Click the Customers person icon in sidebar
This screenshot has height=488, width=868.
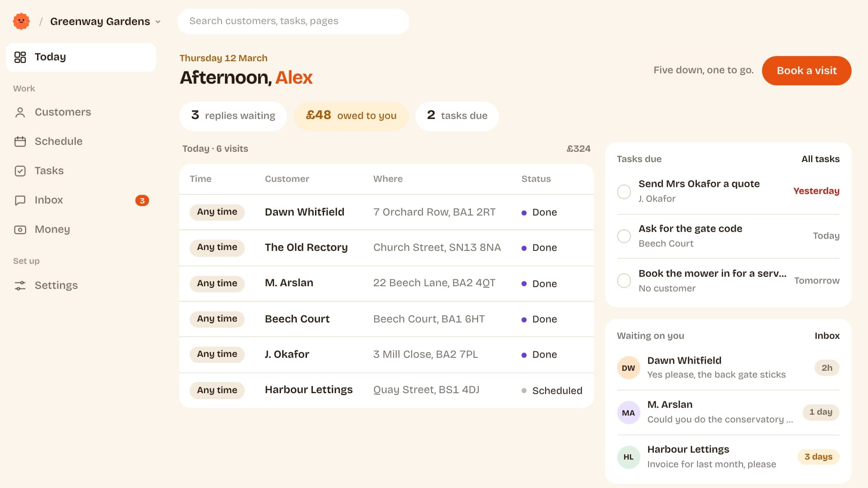pos(20,112)
